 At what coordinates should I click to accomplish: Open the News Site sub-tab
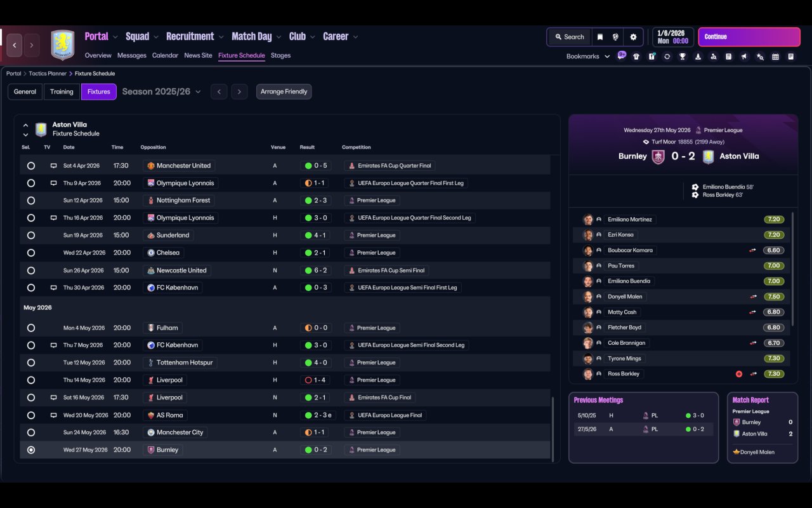[198, 55]
